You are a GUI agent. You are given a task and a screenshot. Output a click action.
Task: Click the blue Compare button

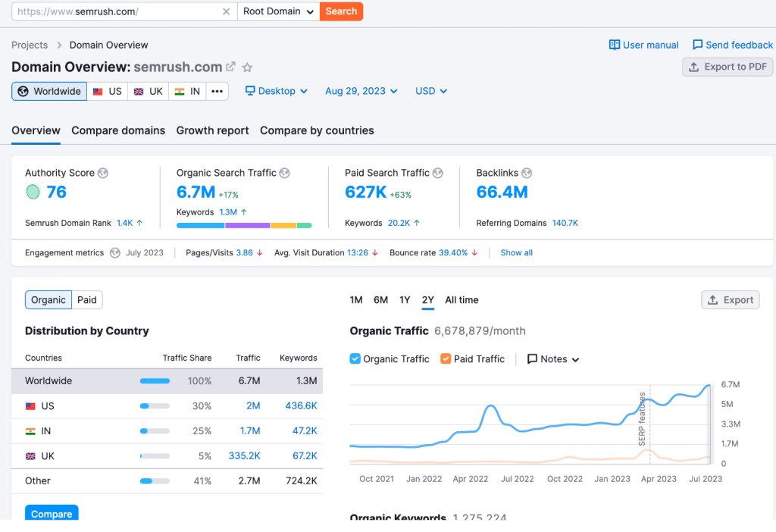click(52, 513)
